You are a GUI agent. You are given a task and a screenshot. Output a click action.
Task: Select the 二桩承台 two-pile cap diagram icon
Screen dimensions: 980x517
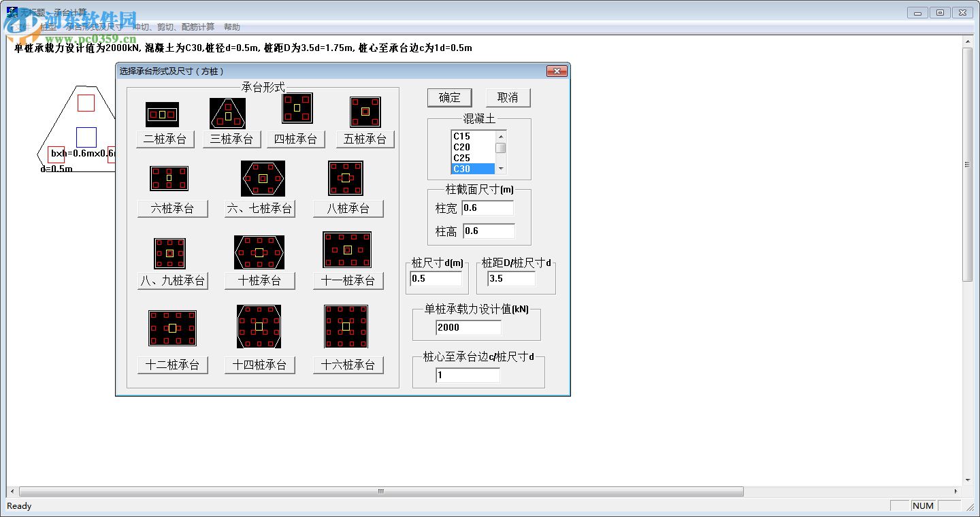[x=161, y=113]
